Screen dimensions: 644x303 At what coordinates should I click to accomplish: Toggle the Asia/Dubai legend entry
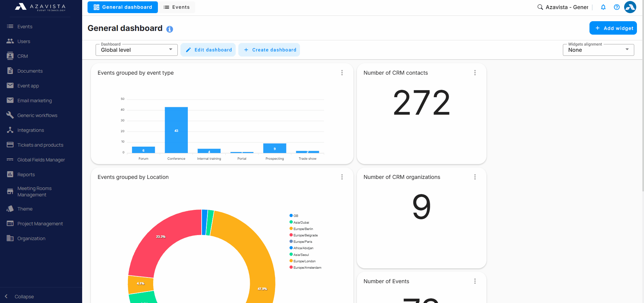click(x=299, y=222)
